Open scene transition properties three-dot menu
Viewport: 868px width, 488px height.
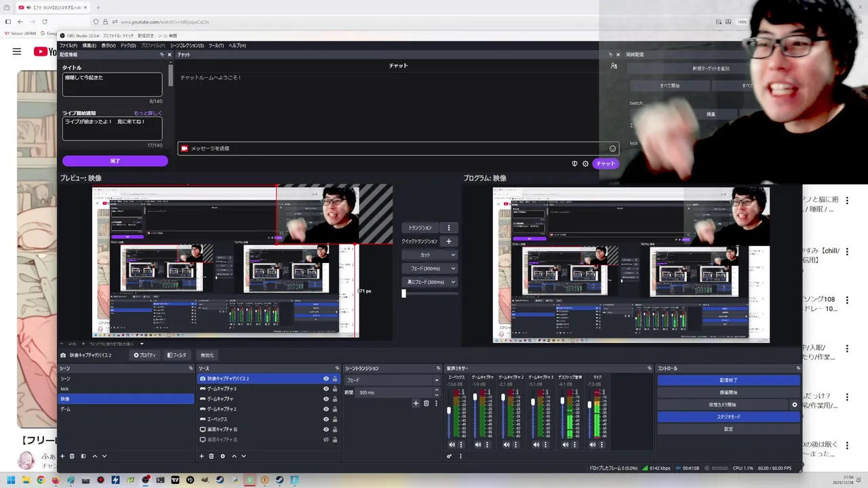coord(435,403)
